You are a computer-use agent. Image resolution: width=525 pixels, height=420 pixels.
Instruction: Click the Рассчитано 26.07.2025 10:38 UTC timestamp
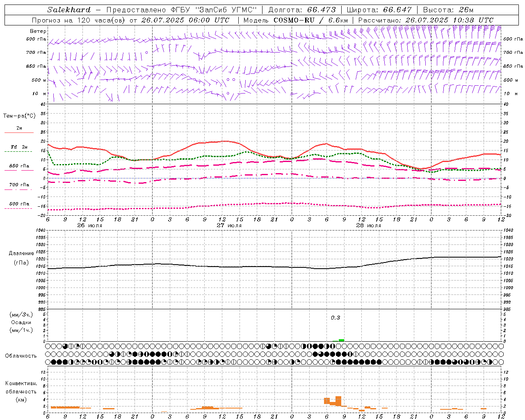tap(426, 20)
